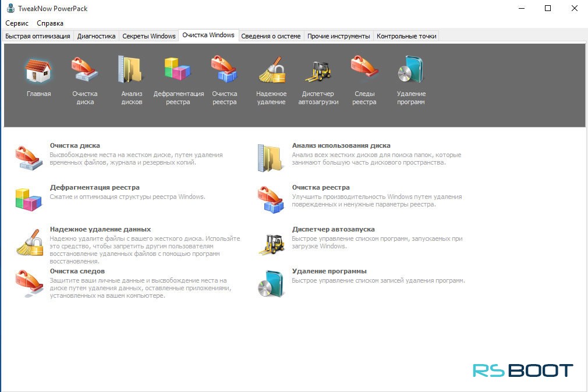Launch Удаление программ disc icon in toolbar
This screenshot has width=588, height=392.
tap(411, 69)
